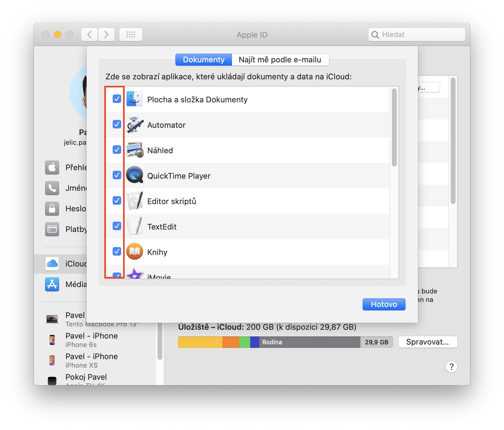The width and height of the screenshot is (504, 430).
Task: Click the yellow minimize window button
Action: pyautogui.click(x=58, y=35)
